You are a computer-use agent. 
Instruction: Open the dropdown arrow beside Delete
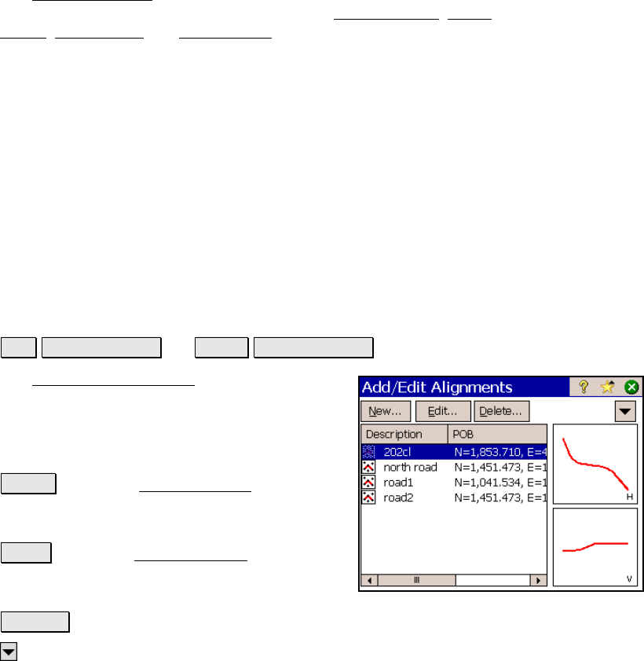[625, 410]
